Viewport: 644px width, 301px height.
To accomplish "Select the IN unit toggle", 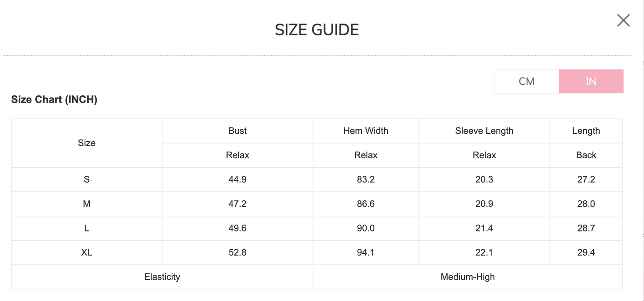I will [x=591, y=81].
